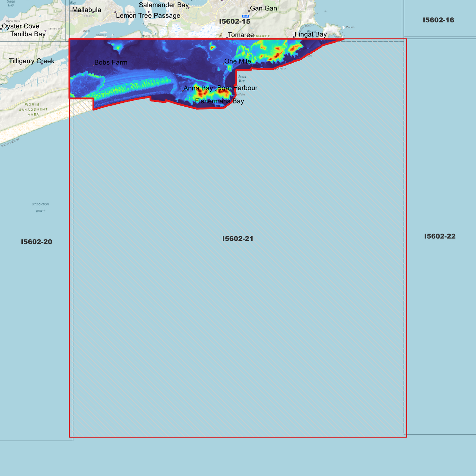Click the Fishermans Bay place label

(x=219, y=101)
